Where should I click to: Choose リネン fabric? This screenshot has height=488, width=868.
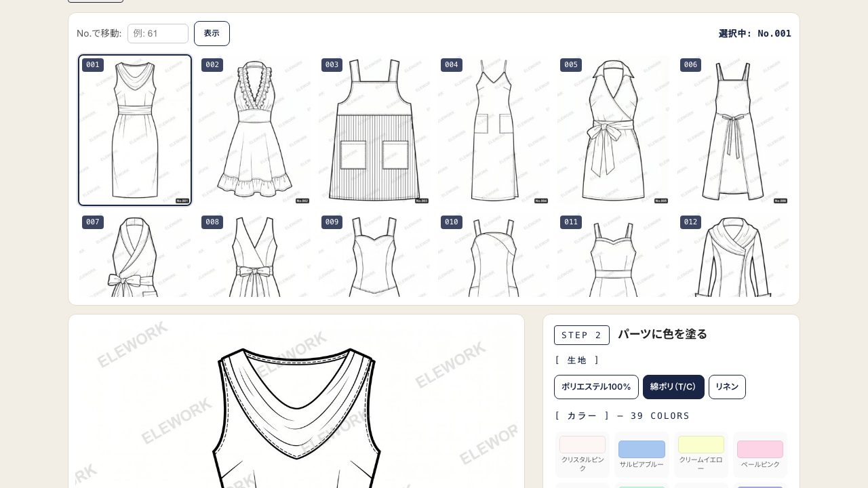tap(727, 387)
